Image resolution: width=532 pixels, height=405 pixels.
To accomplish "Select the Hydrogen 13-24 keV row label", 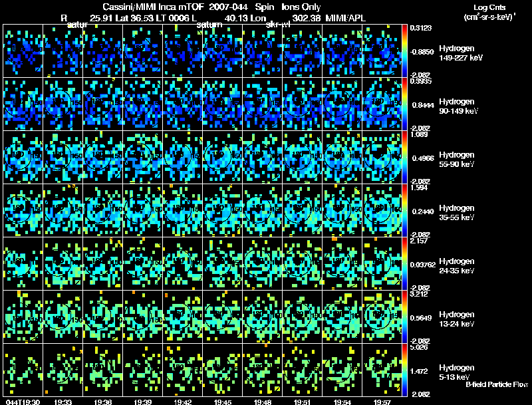I will [457, 319].
